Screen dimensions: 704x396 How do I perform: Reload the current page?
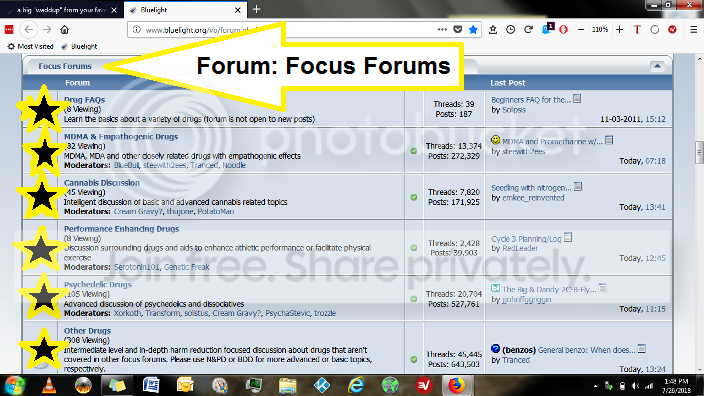point(528,30)
